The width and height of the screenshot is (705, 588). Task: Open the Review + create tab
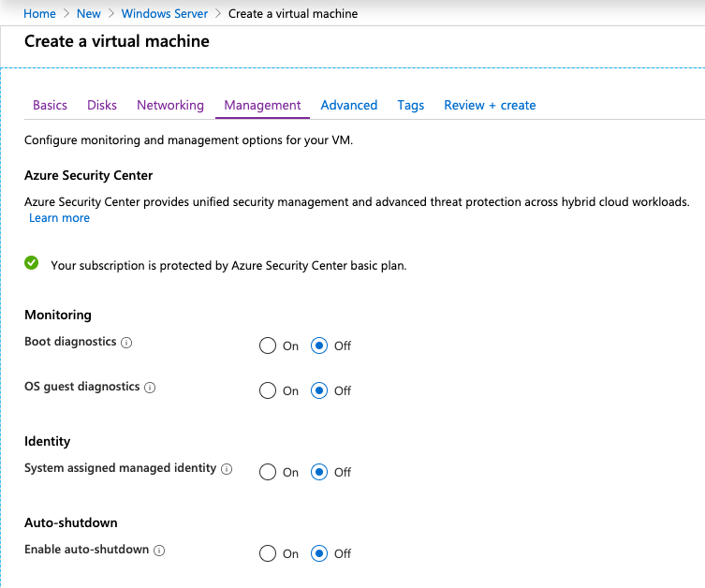pos(490,105)
